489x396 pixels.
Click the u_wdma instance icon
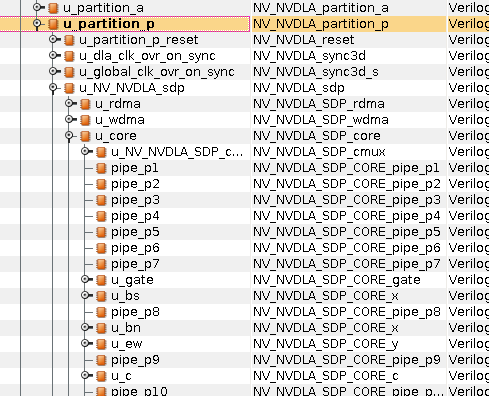pos(85,120)
